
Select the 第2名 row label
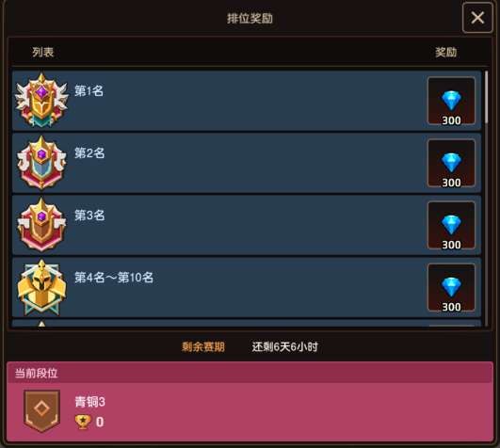click(x=89, y=153)
